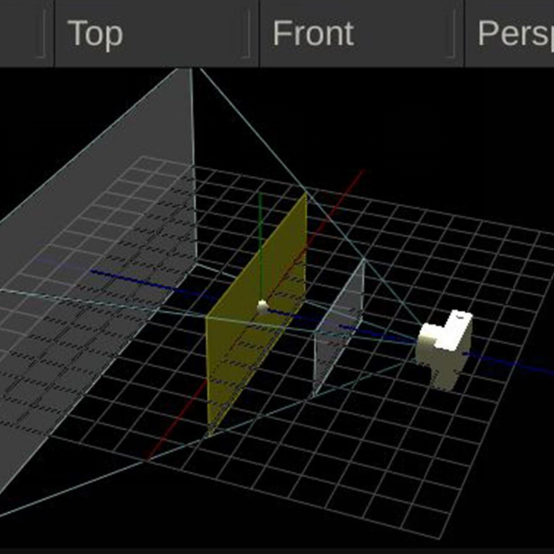Click empty black background above the grid
Screen dimensions: 554x554
click(424, 124)
